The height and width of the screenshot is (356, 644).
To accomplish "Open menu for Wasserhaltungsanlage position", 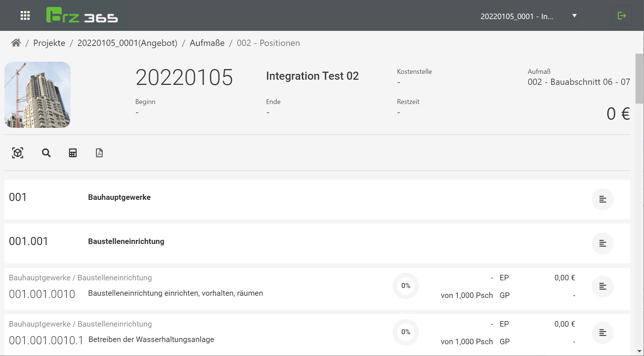I will (x=602, y=333).
